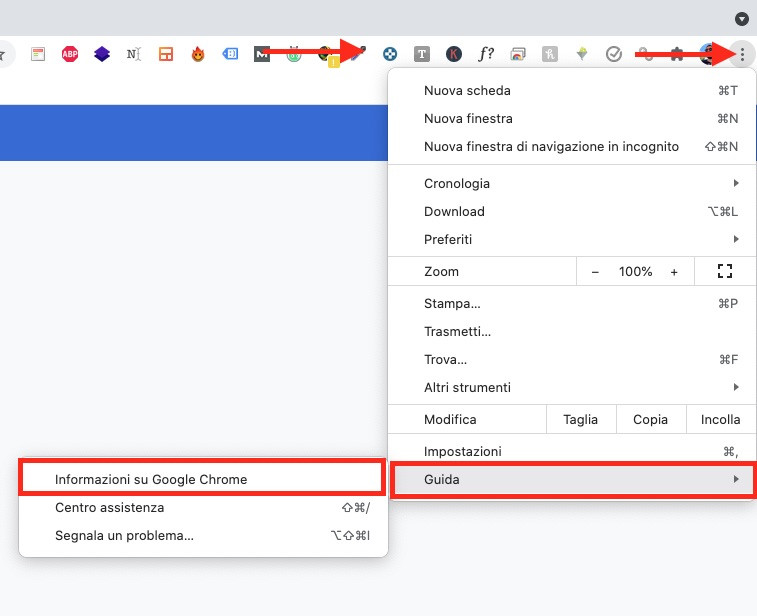Click the gray Honey h extension icon

pyautogui.click(x=549, y=54)
